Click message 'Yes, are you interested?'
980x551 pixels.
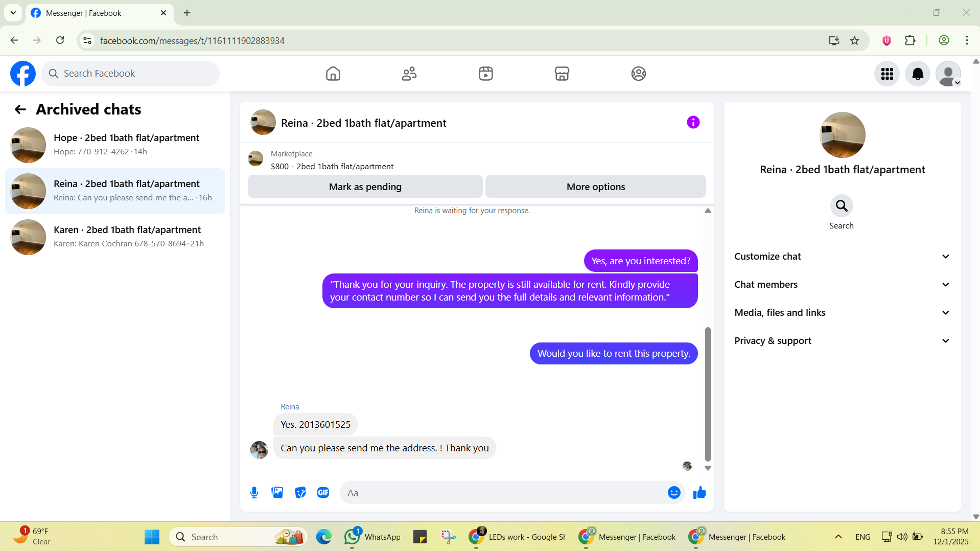pyautogui.click(x=641, y=261)
